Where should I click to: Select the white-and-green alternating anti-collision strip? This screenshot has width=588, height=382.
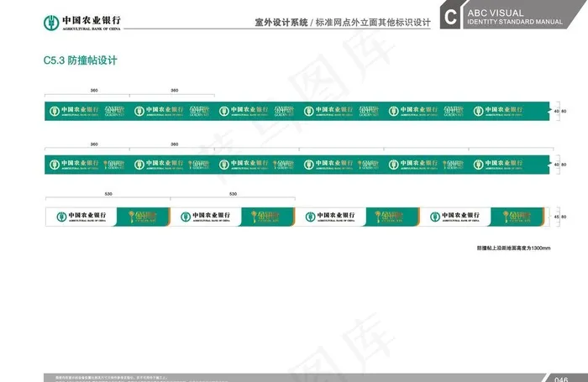click(x=297, y=217)
